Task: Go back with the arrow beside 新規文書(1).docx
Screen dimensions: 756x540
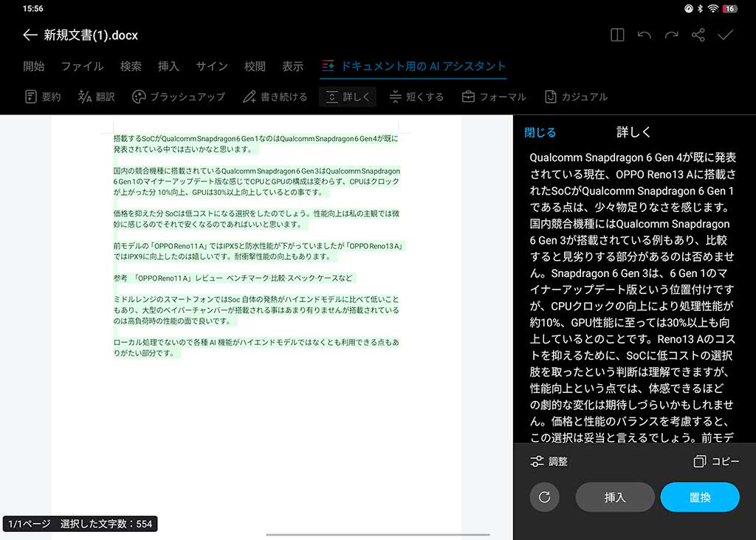Action: click(30, 35)
